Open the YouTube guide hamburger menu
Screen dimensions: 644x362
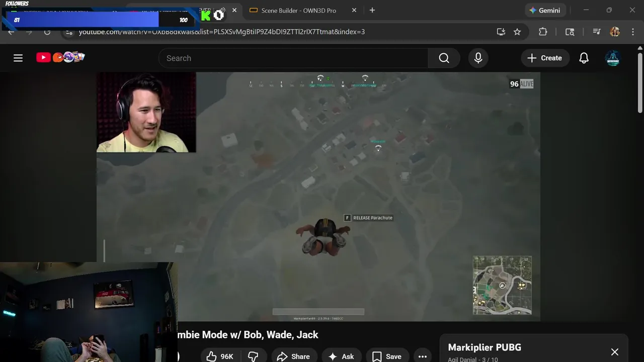(x=18, y=58)
